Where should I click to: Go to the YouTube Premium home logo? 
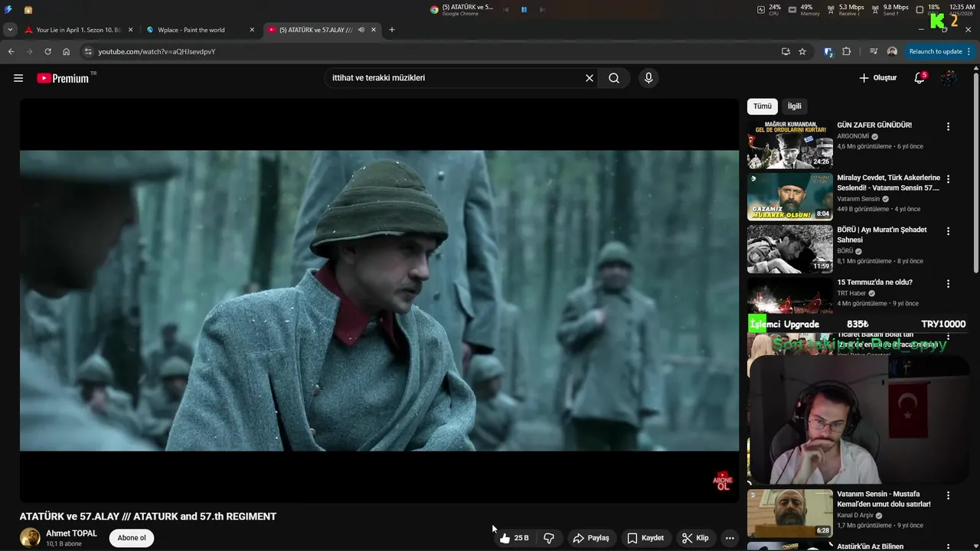coord(63,78)
